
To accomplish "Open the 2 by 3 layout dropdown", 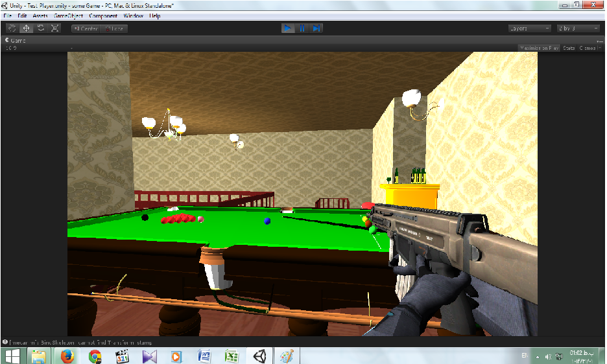I will pyautogui.click(x=578, y=28).
